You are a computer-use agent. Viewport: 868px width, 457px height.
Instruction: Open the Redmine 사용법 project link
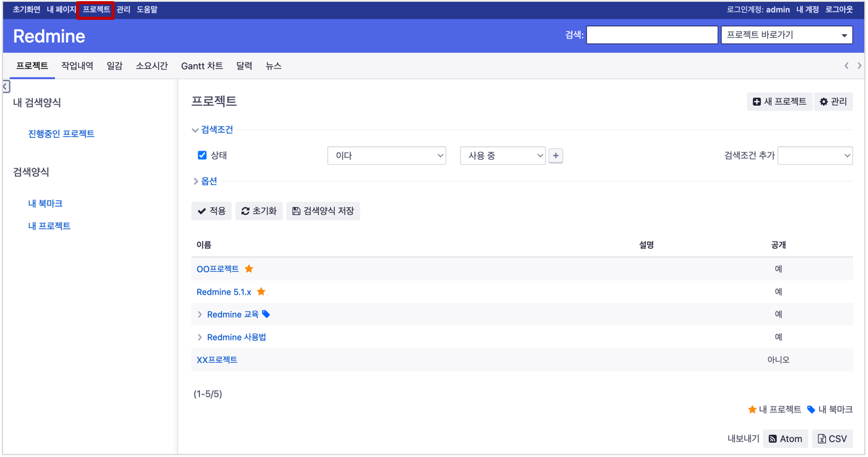pyautogui.click(x=237, y=337)
